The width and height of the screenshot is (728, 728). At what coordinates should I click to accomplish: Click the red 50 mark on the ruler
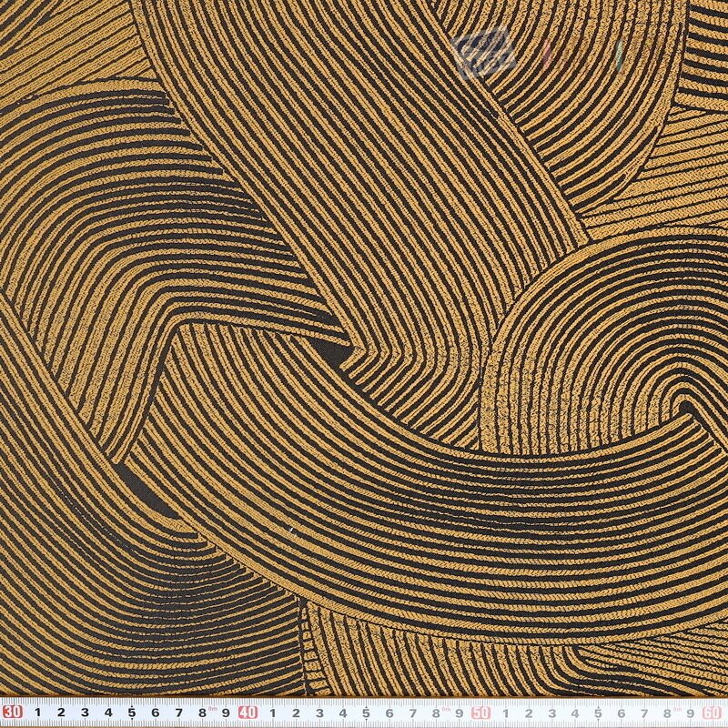point(482,712)
